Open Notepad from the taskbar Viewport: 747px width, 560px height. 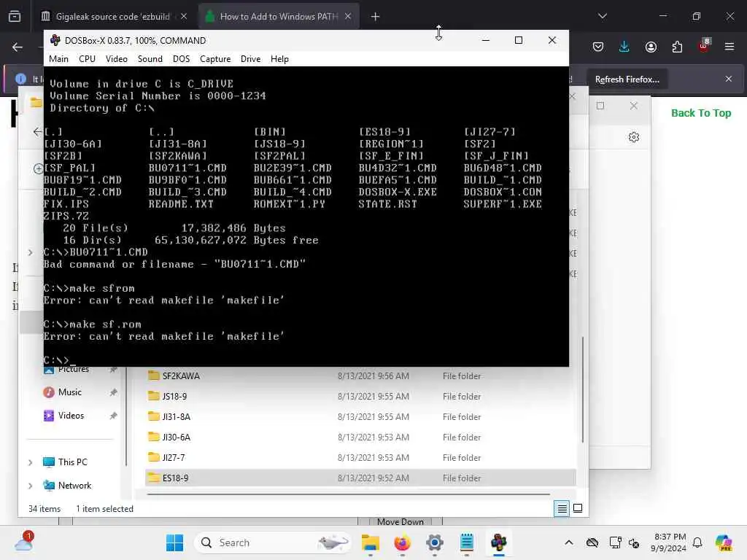click(466, 542)
